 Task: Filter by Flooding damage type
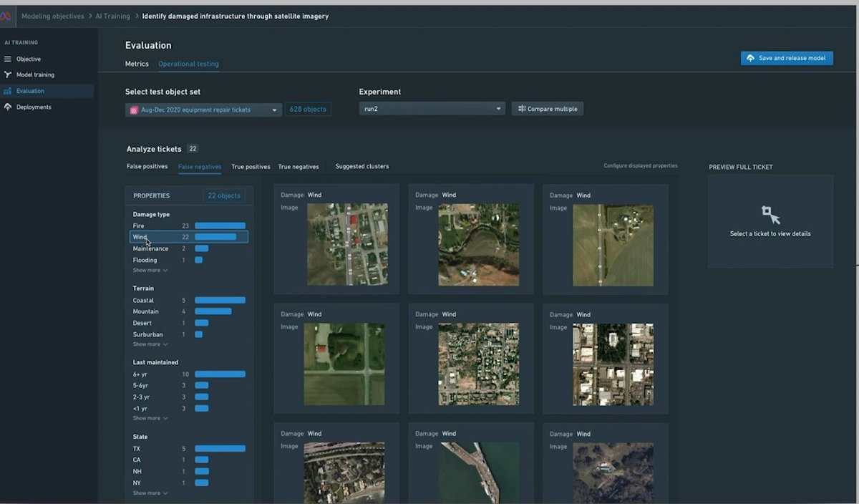pyautogui.click(x=189, y=260)
